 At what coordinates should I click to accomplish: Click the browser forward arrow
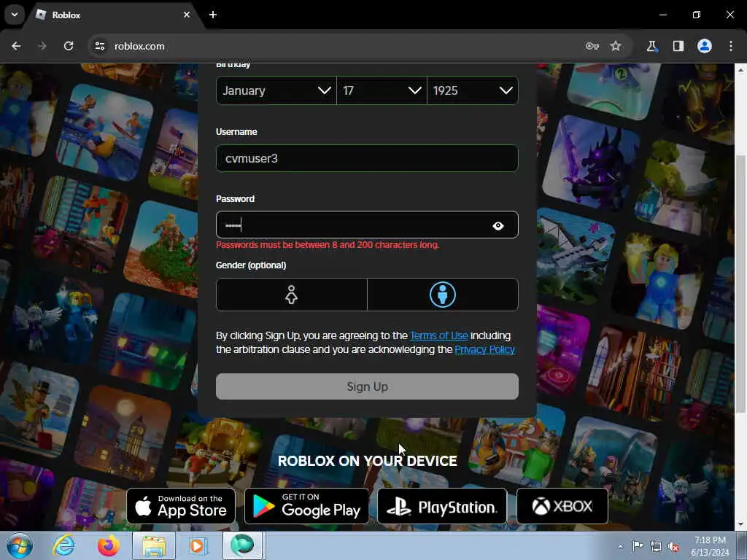tap(42, 46)
